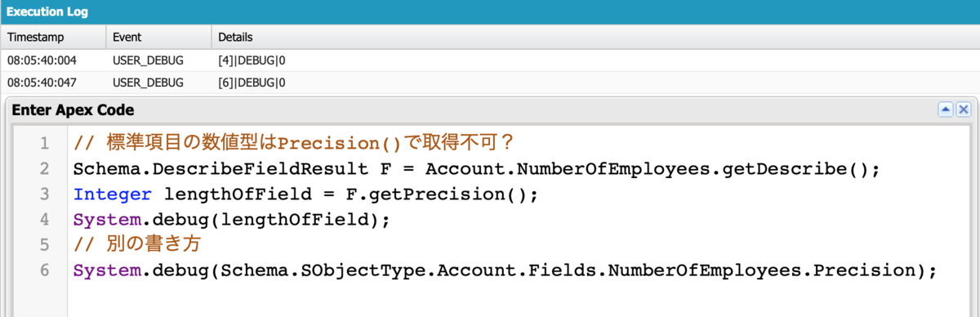Select USER_DEBUG event in 08:05:40:047 row
The image size is (980, 317).
pyautogui.click(x=149, y=83)
